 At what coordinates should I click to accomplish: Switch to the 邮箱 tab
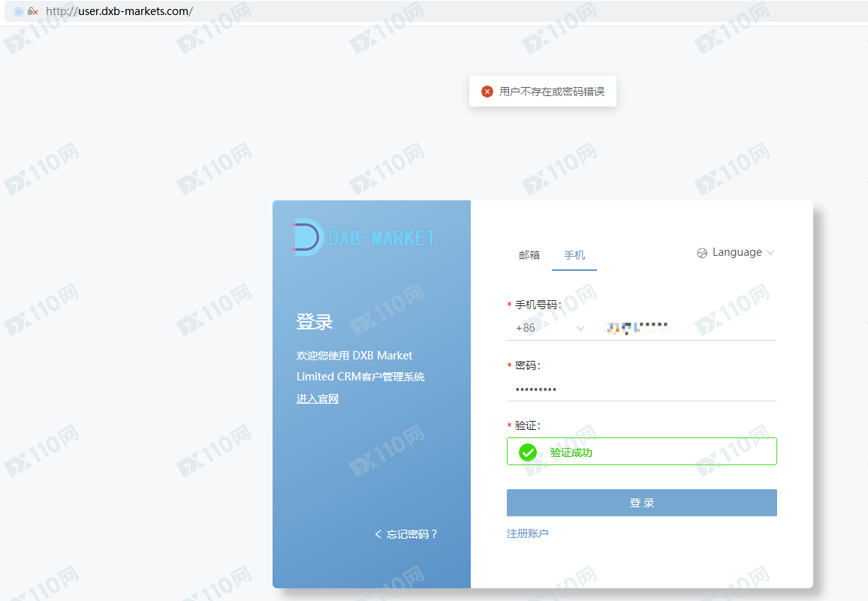coord(529,255)
